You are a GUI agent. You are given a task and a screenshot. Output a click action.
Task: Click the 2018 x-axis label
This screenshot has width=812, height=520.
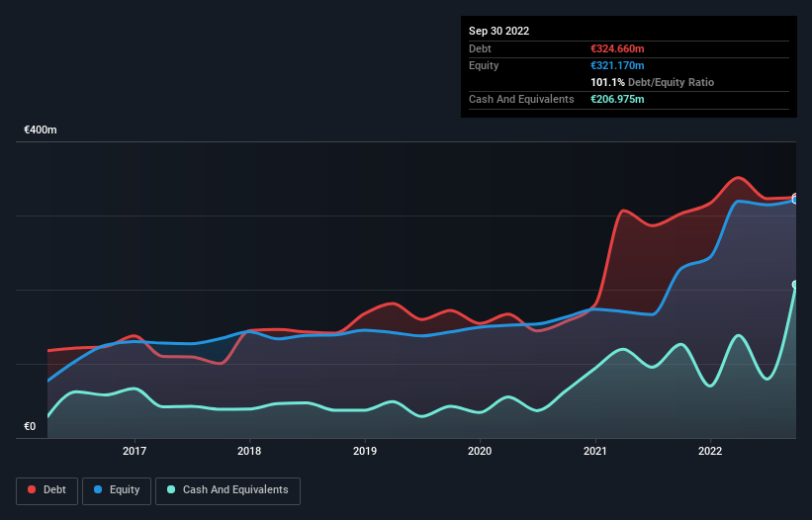pyautogui.click(x=249, y=451)
